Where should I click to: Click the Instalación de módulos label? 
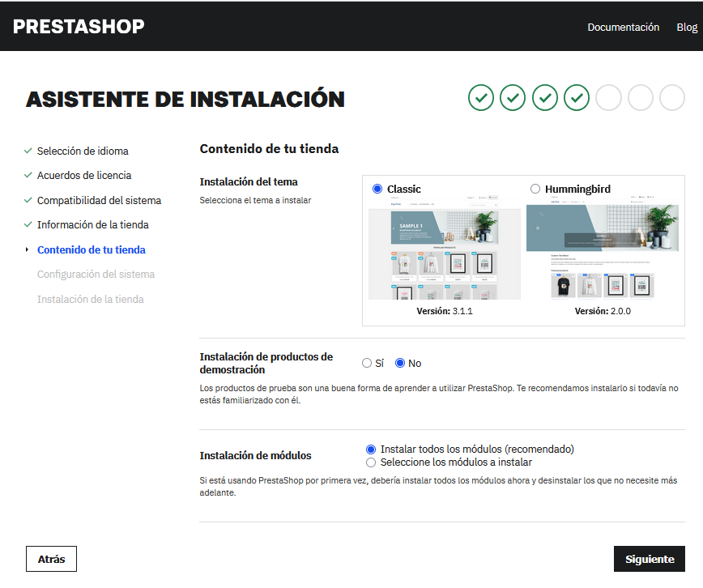[256, 456]
